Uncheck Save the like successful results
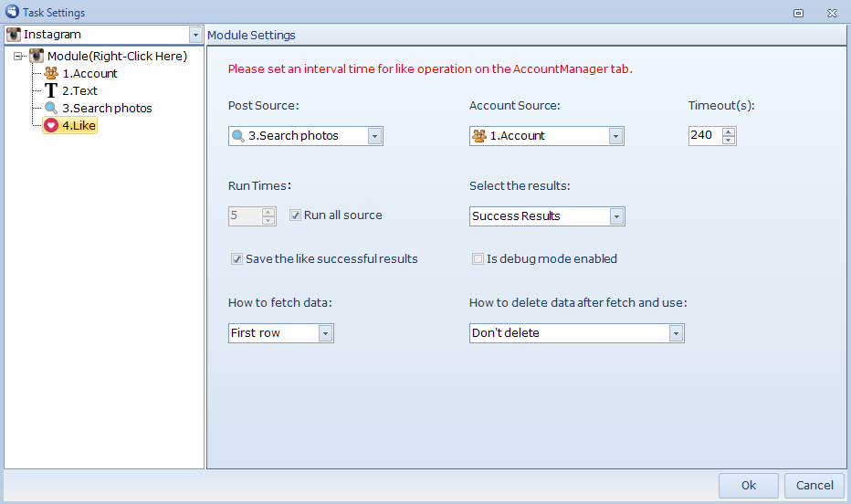Viewport: 851px width, 504px height. 237,259
